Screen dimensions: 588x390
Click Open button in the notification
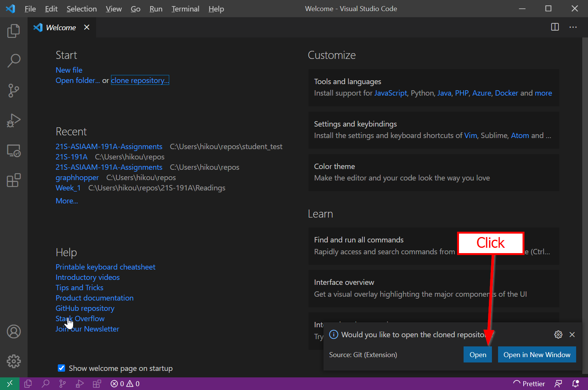point(477,354)
